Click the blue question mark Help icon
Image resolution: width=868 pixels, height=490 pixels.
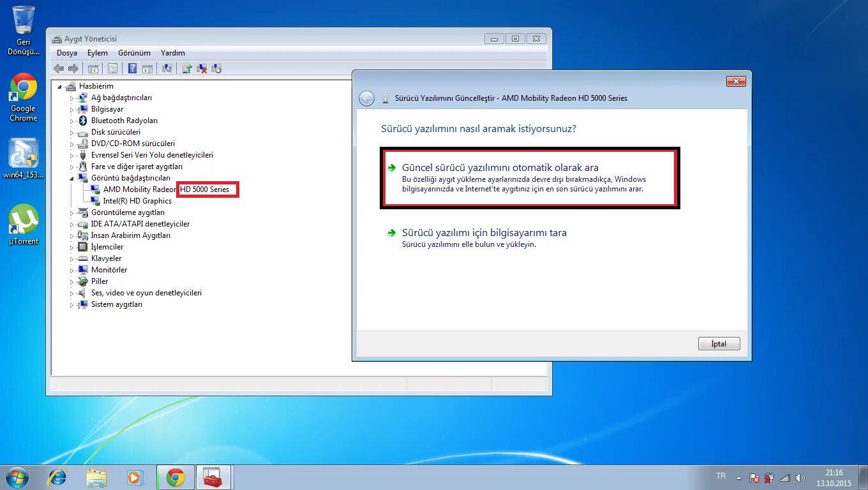click(x=132, y=68)
